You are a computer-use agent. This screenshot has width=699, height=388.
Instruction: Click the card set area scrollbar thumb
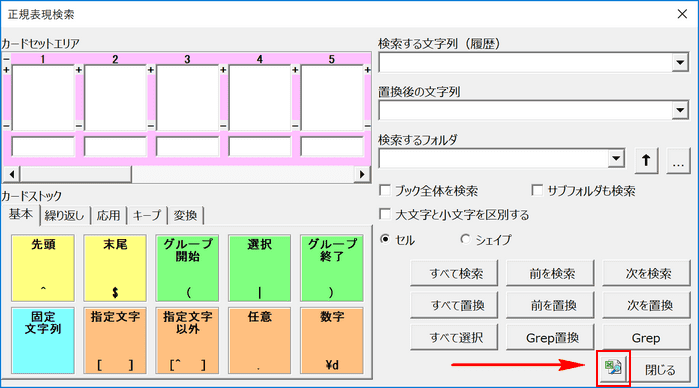pos(76,174)
